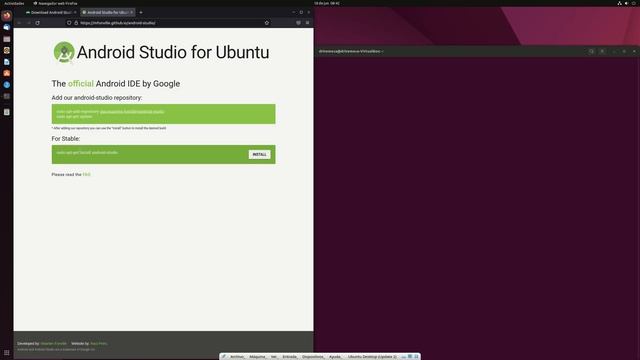Open the Entrada menu in VirtualBox bar
This screenshot has height=360, width=640.
tap(289, 357)
